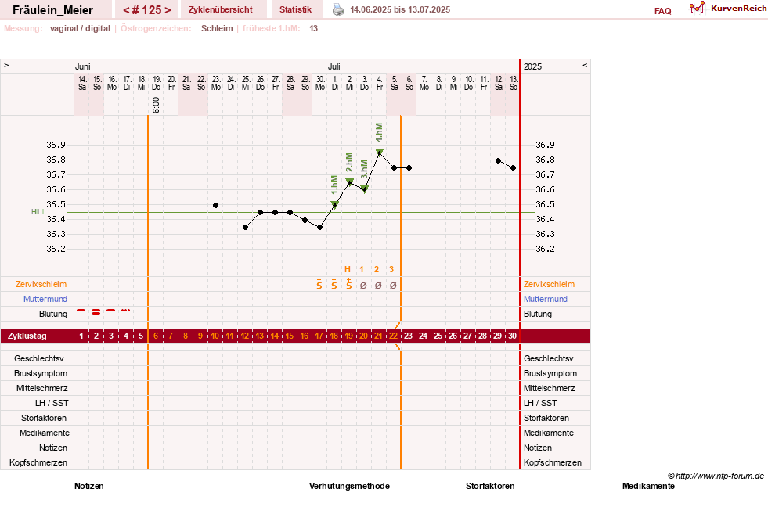Click the temperature point on 23. Mo

[x=215, y=205]
